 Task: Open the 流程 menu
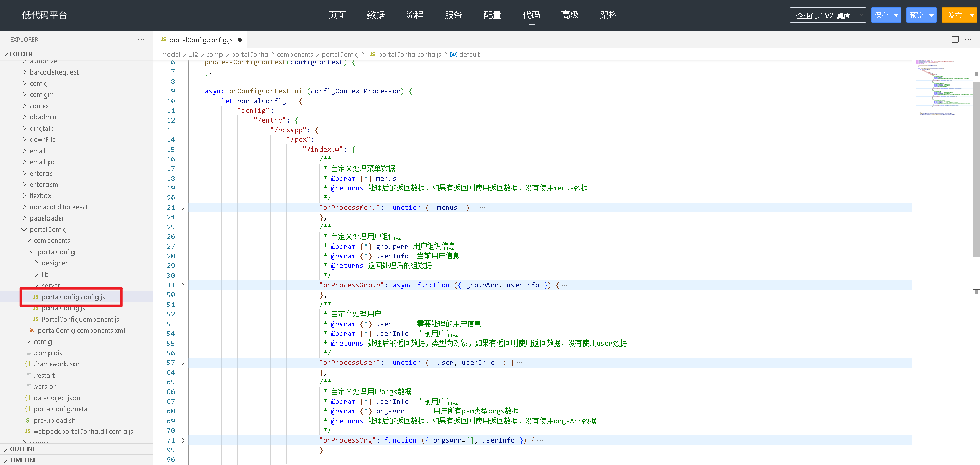tap(415, 15)
